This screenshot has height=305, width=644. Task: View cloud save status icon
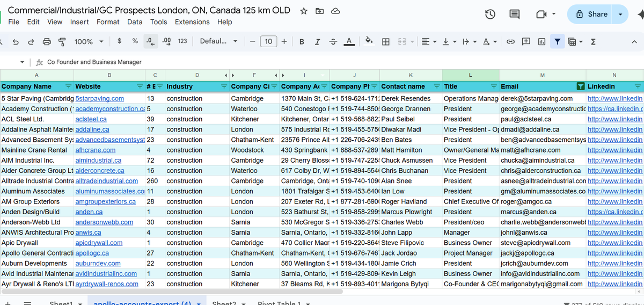(335, 11)
